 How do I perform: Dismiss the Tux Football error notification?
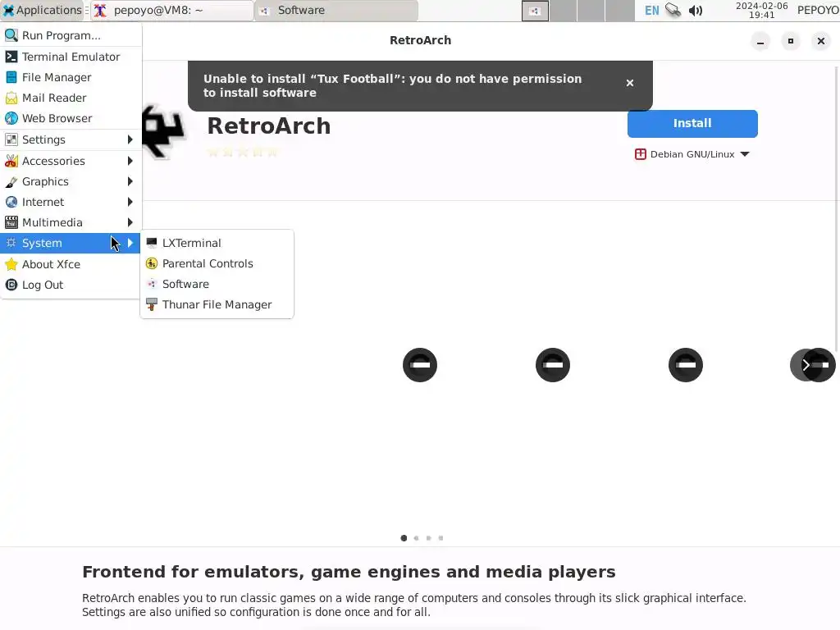point(630,83)
